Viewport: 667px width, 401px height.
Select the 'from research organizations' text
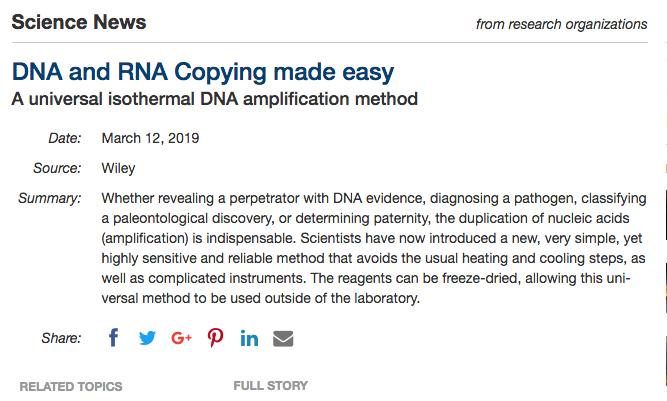(x=562, y=24)
